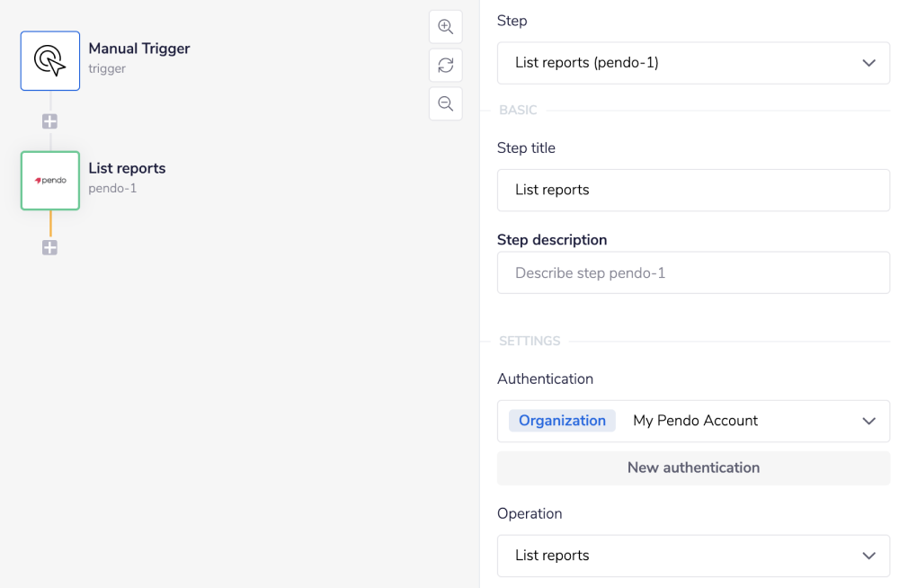Image resolution: width=899 pixels, height=588 pixels.
Task: Click the Step dropdown chevron
Action: (868, 63)
